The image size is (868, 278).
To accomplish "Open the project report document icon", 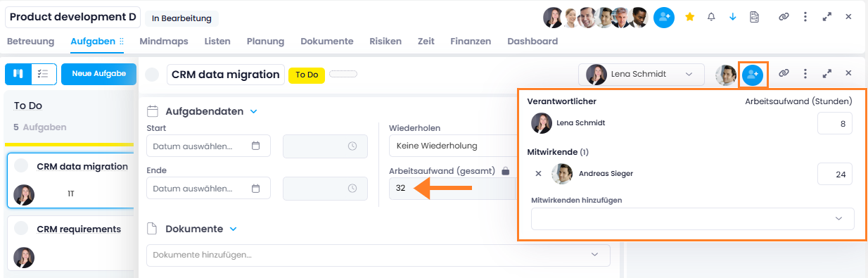I will (754, 17).
